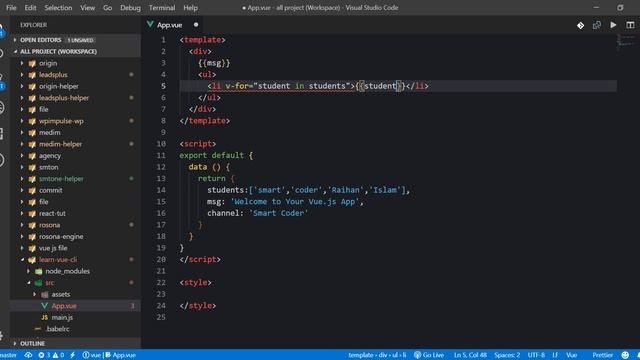Click the rosona-engine folder icon
This screenshot has width=640, height=360.
coord(32,237)
